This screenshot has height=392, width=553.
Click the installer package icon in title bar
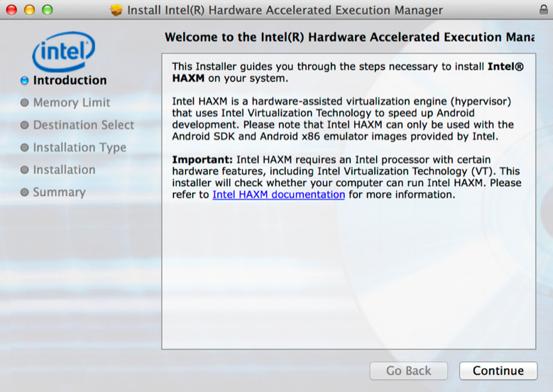(116, 10)
